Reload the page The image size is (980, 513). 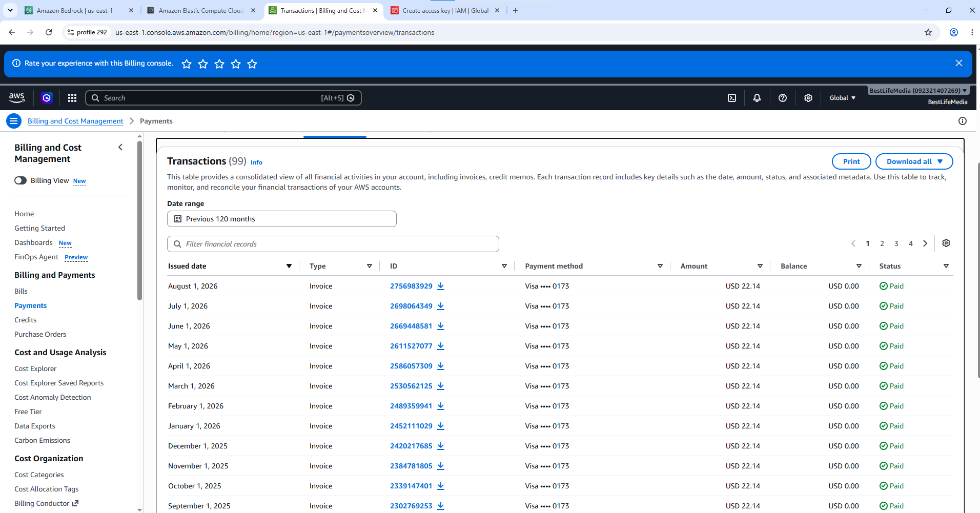[x=49, y=32]
